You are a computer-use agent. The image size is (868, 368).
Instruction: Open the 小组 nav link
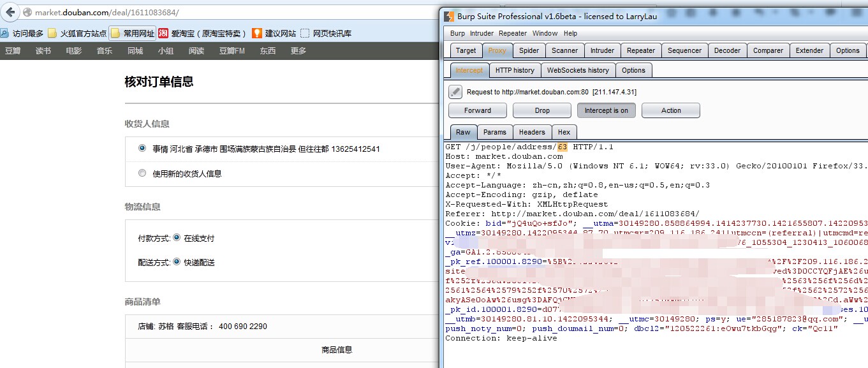(x=166, y=51)
